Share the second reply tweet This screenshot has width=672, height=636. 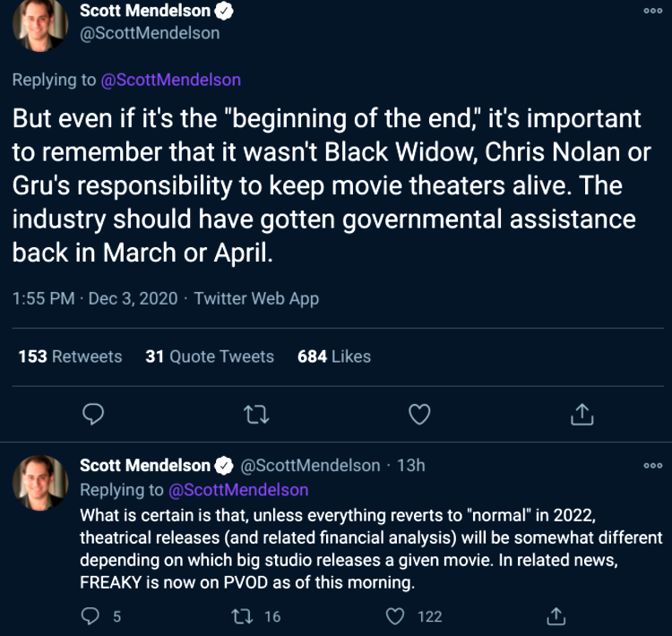pyautogui.click(x=556, y=615)
